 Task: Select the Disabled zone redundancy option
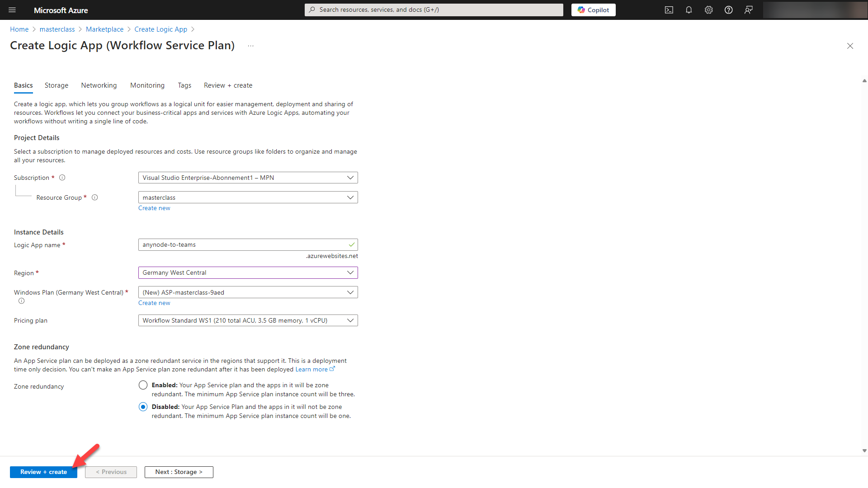click(x=143, y=407)
